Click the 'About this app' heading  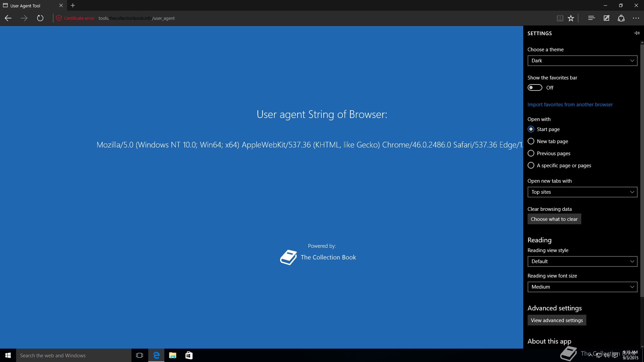pos(549,341)
